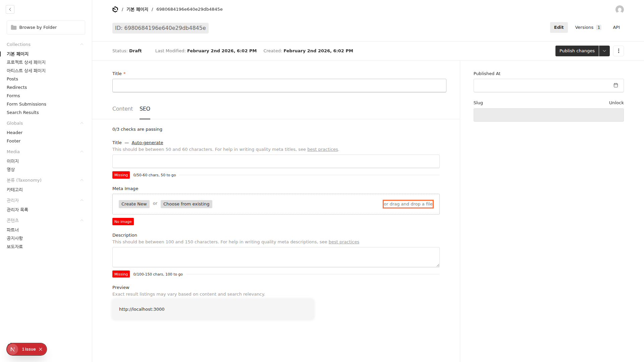Open the user account avatar
Image resolution: width=644 pixels, height=362 pixels.
(x=620, y=9)
